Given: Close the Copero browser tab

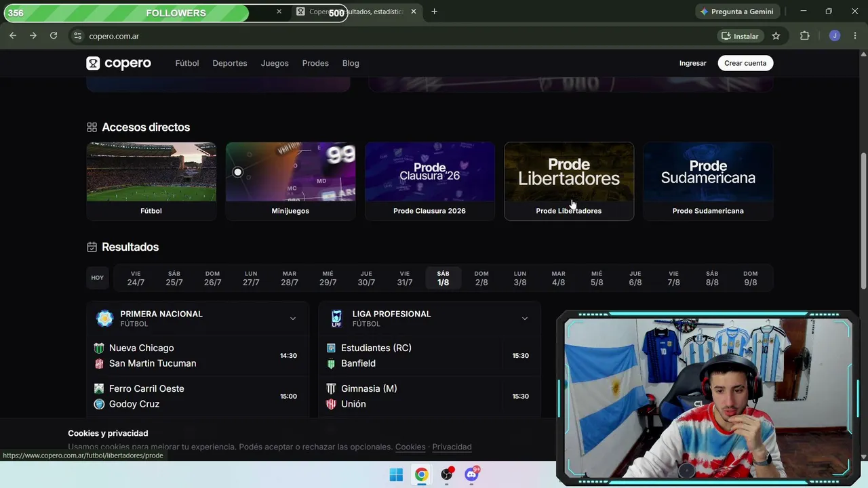Looking at the screenshot, I should click(x=414, y=12).
